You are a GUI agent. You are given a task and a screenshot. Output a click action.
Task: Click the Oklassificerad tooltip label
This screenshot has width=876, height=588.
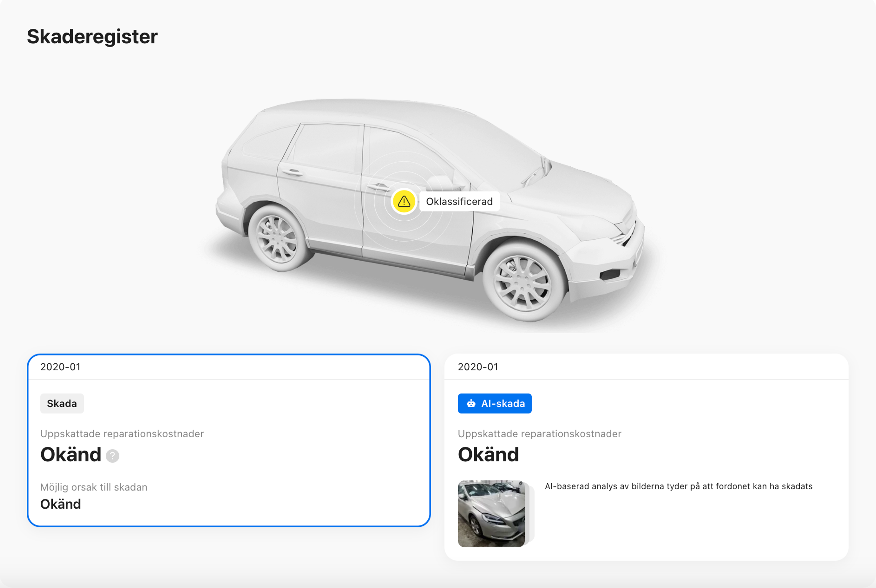tap(459, 201)
